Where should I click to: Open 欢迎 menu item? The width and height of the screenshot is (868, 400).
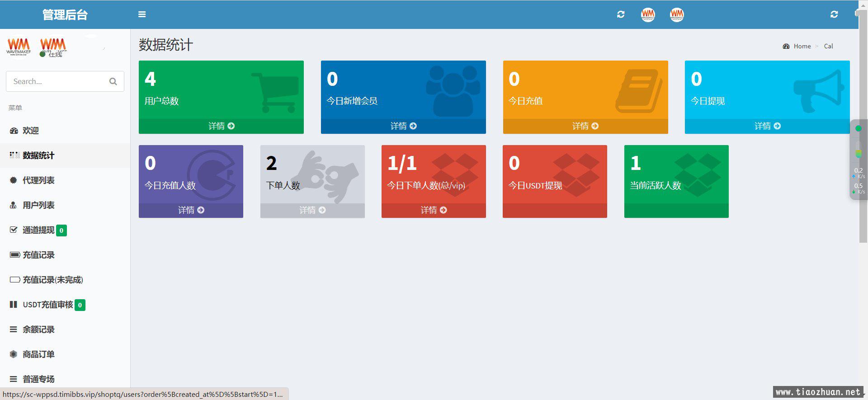point(65,131)
